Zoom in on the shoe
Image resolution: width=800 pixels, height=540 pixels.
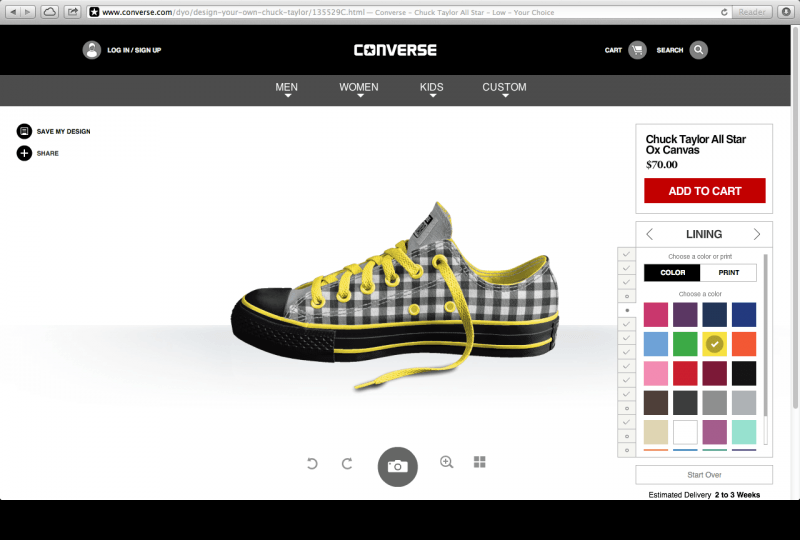(x=446, y=462)
